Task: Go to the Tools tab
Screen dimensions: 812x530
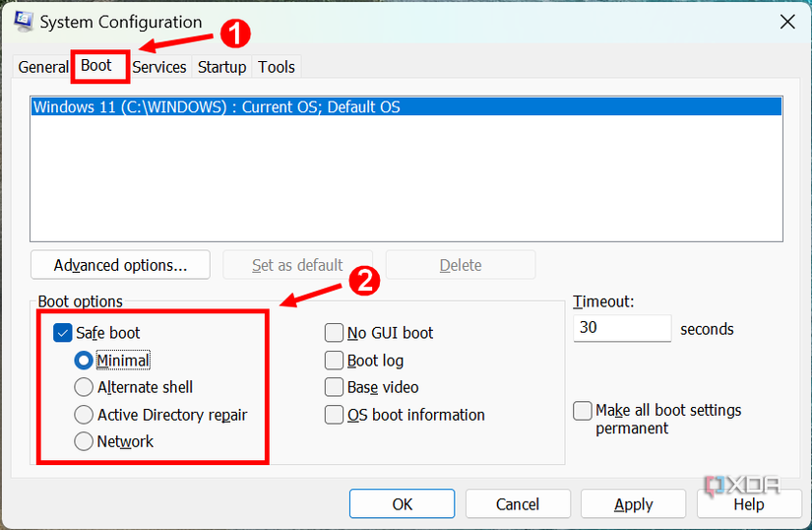Action: tap(277, 67)
